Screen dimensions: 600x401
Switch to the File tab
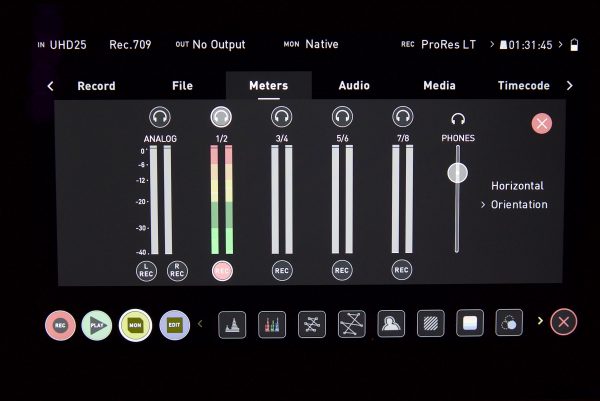coord(182,86)
